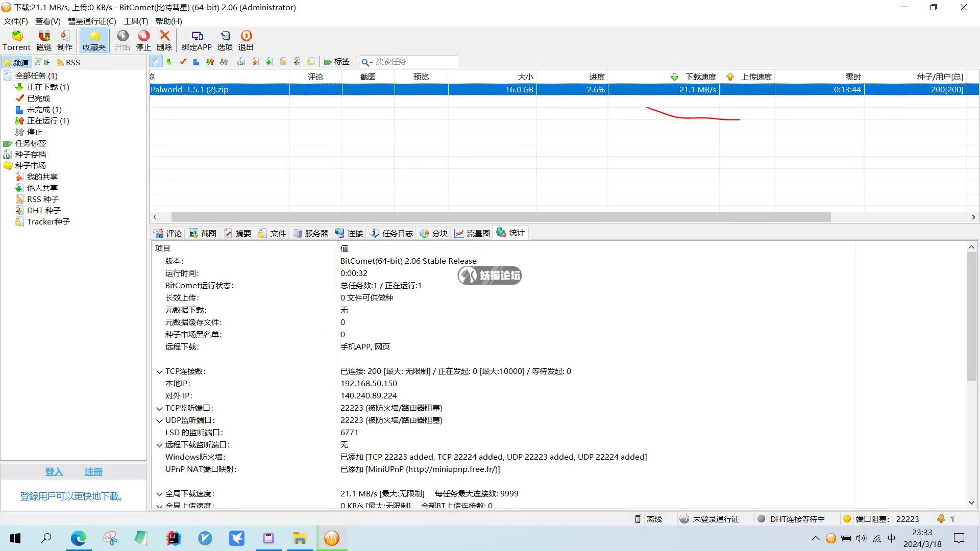Click the RSS torrent icon in filter toolbar

[x=283, y=62]
